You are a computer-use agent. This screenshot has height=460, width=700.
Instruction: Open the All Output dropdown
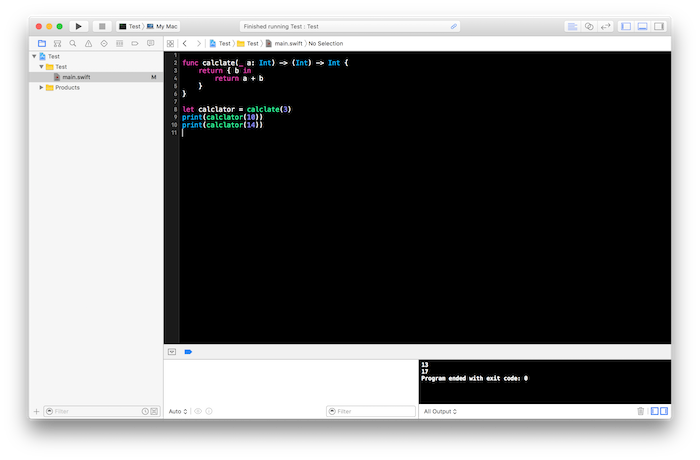pyautogui.click(x=440, y=411)
